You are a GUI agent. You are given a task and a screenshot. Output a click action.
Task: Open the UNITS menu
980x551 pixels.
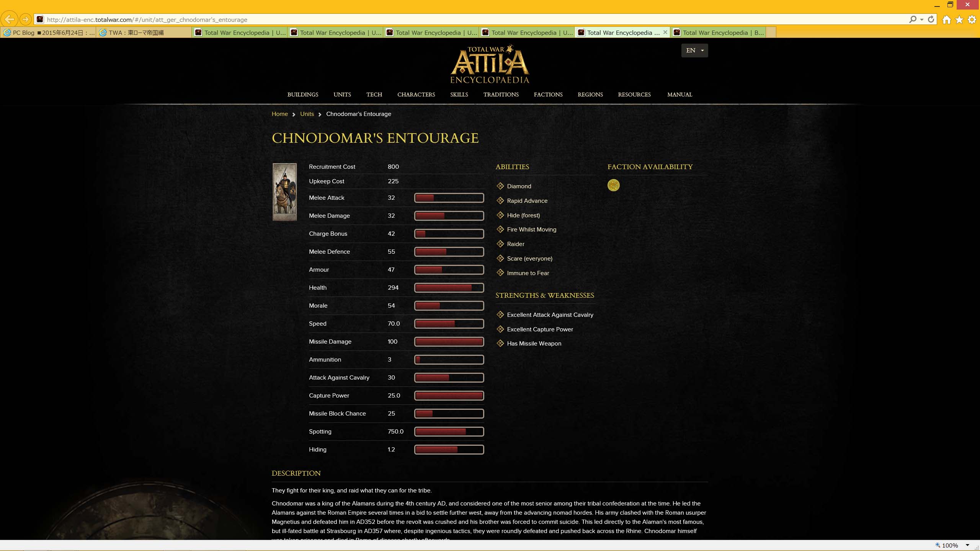[x=342, y=95]
